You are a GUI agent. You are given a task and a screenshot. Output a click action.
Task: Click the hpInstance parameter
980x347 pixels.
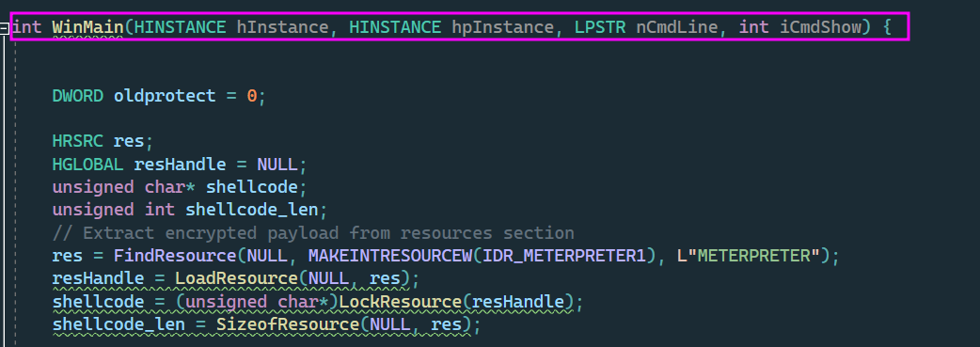(x=502, y=27)
